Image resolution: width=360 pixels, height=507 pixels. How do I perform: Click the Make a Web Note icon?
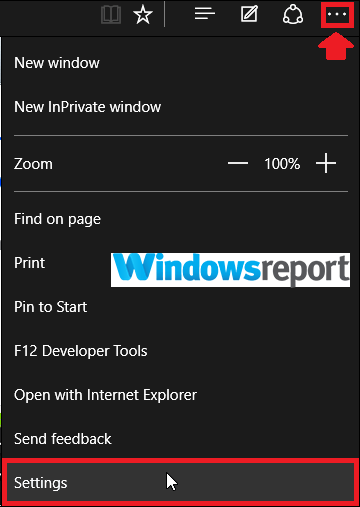[x=249, y=14]
